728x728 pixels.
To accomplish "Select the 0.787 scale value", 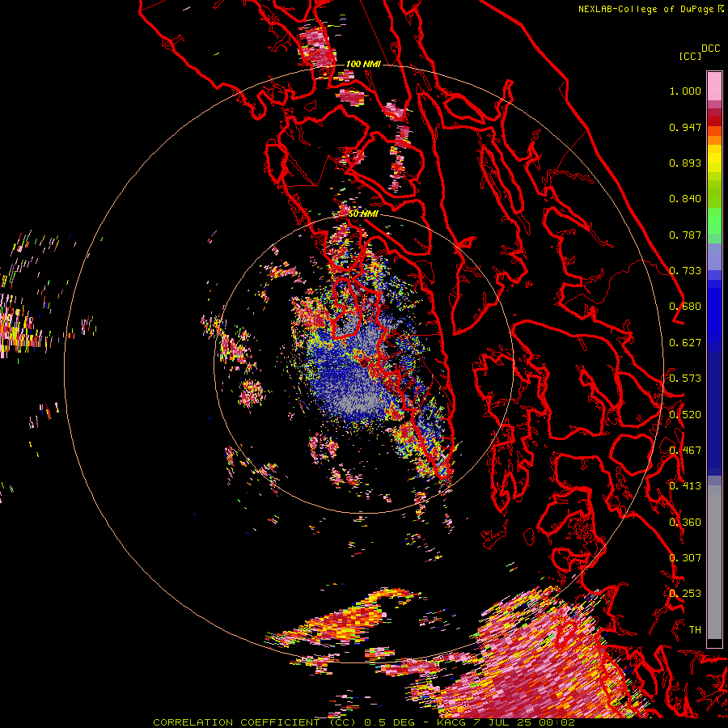I will [x=685, y=235].
